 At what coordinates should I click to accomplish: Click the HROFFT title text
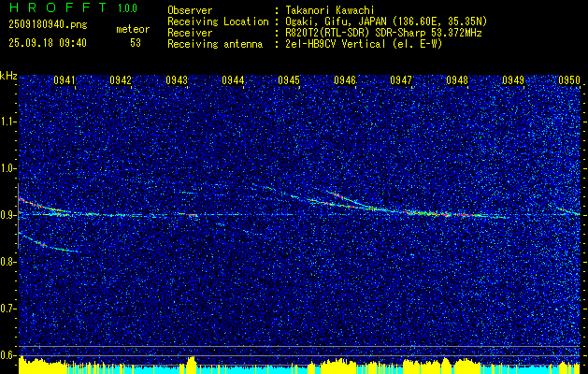point(57,7)
